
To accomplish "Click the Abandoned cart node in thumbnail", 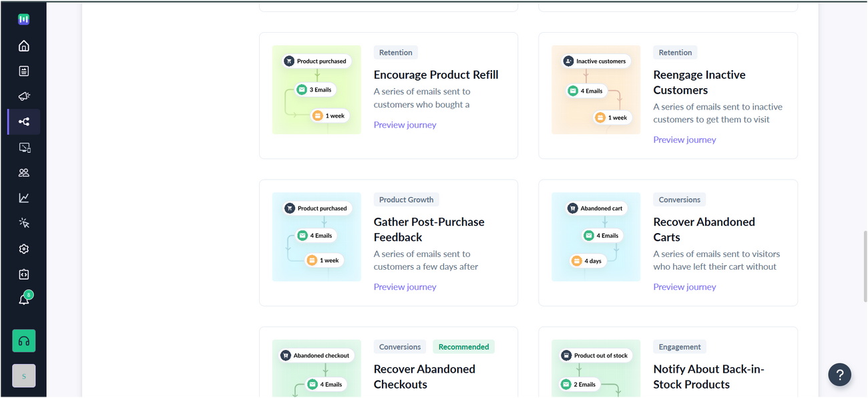I will tap(596, 208).
